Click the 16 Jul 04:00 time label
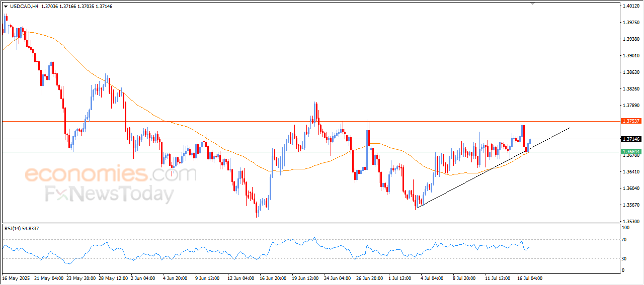The width and height of the screenshot is (644, 285). pos(531,278)
